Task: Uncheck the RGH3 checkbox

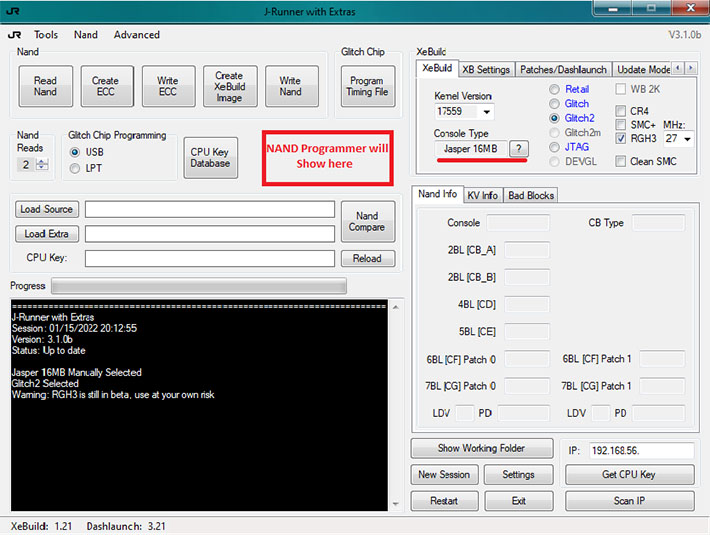Action: [621, 139]
